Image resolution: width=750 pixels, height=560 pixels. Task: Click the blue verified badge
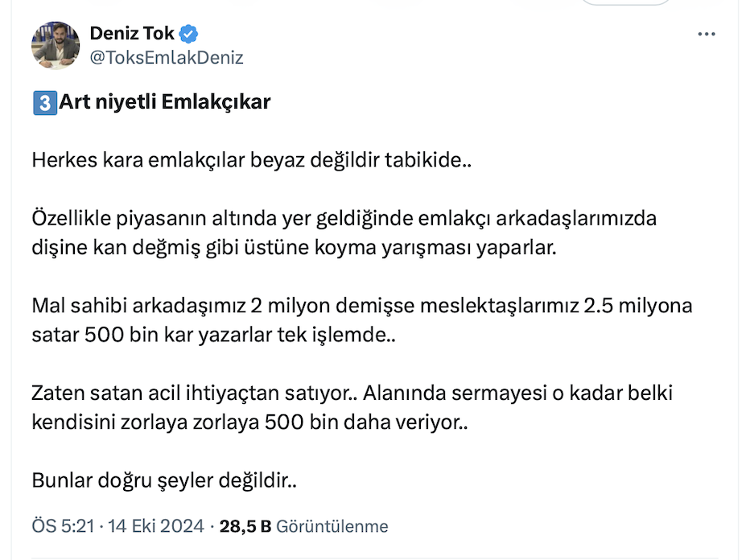[x=190, y=34]
